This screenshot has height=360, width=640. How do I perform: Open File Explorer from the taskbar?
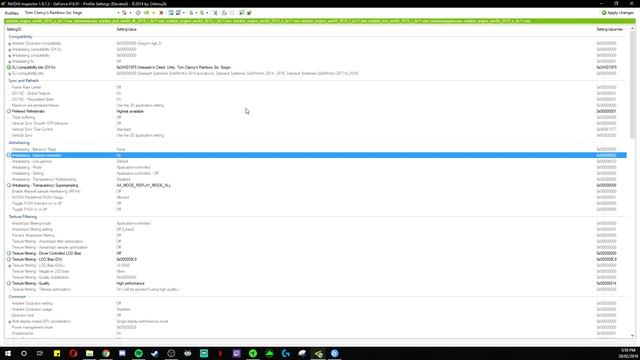coord(89,353)
